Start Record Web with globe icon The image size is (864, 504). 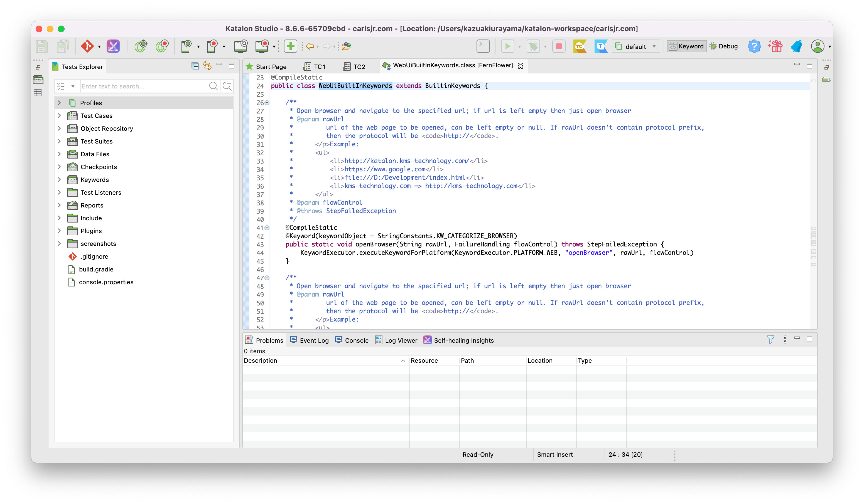[x=162, y=46]
